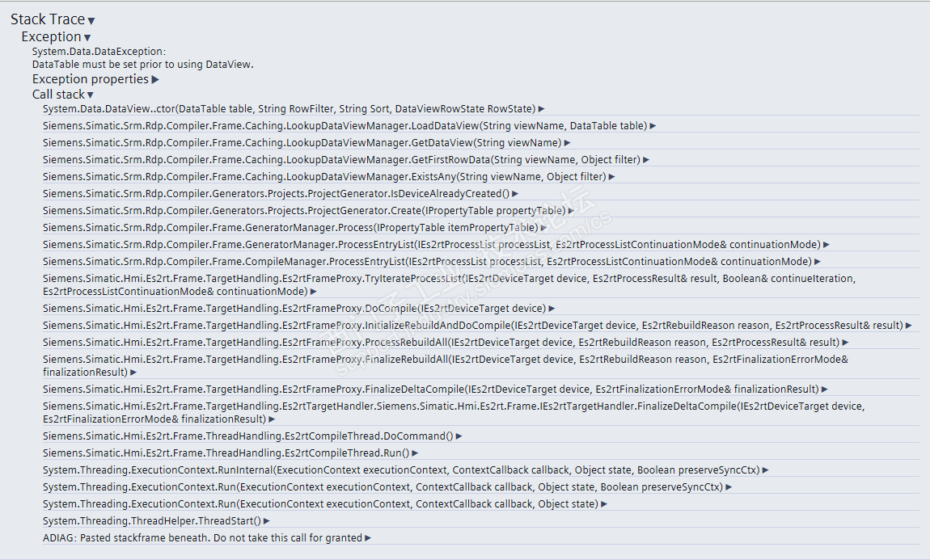Viewport: 930px width, 560px height.
Task: Collapse the Exception section
Action: [87, 38]
